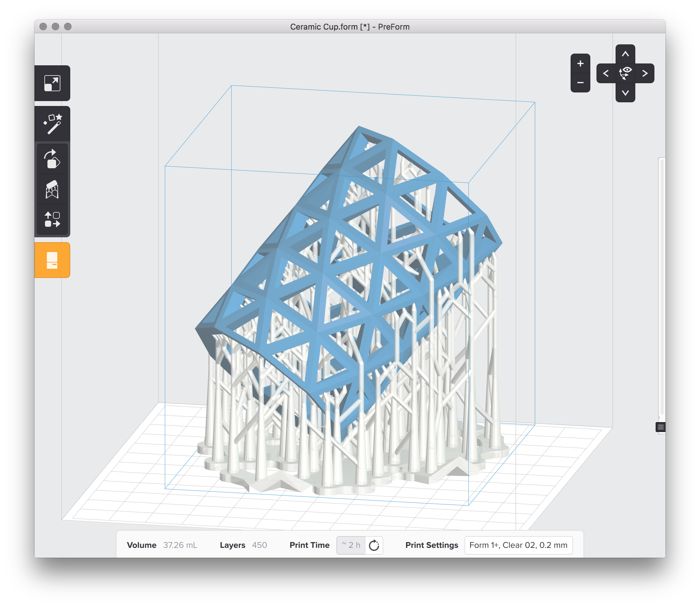Open the Orientation rotate tool
Viewport: 700px width, 607px height.
(x=53, y=158)
